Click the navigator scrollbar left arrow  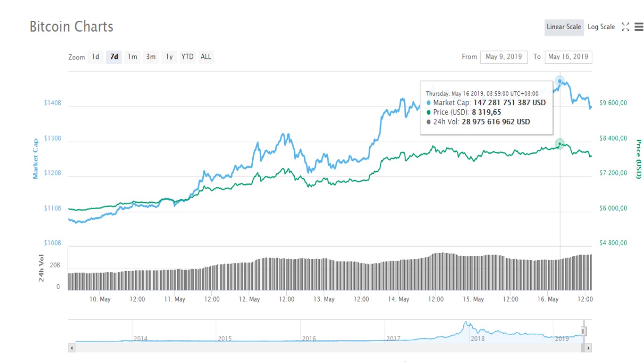[72, 348]
